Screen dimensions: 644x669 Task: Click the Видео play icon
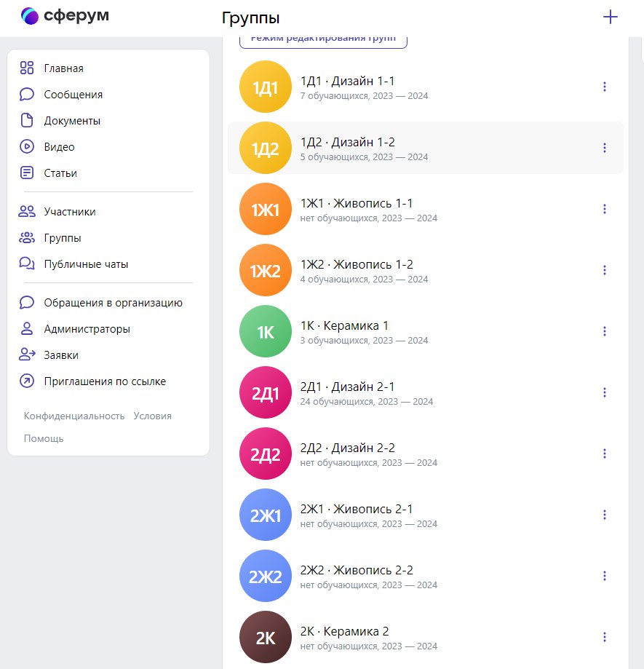(27, 147)
